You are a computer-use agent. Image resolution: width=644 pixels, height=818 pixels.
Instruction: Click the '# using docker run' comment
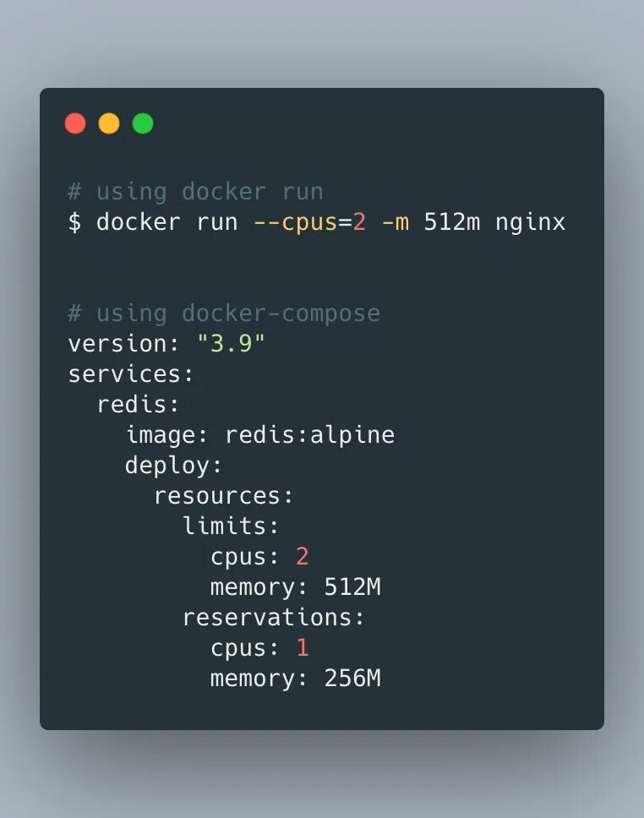196,192
